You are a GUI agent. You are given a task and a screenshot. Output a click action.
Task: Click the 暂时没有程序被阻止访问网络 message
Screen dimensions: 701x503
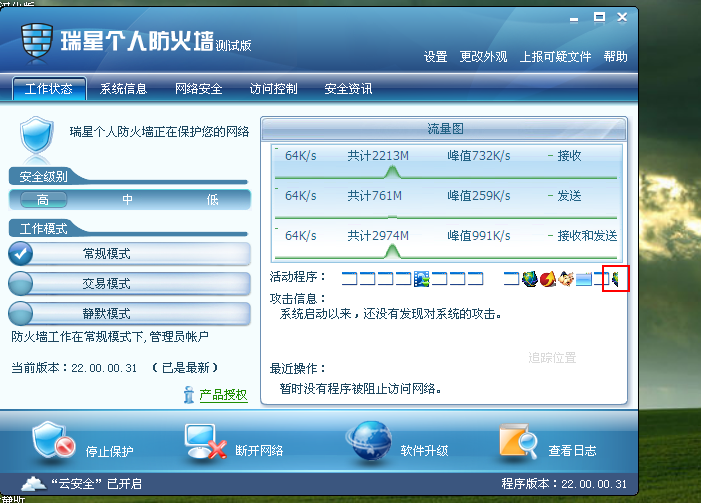tap(361, 389)
